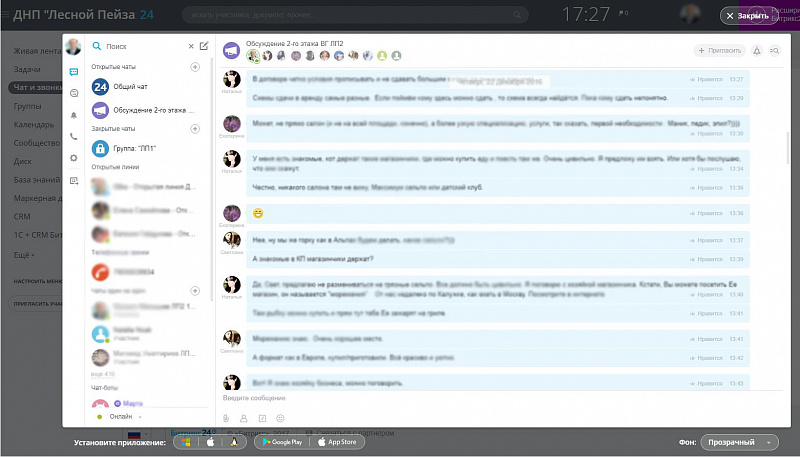Image resolution: width=800 pixels, height=457 pixels.
Task: Open message history search icon in header
Action: tap(774, 50)
